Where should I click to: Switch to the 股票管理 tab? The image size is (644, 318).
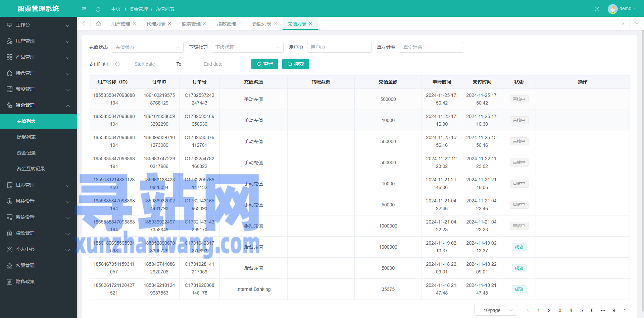point(191,24)
